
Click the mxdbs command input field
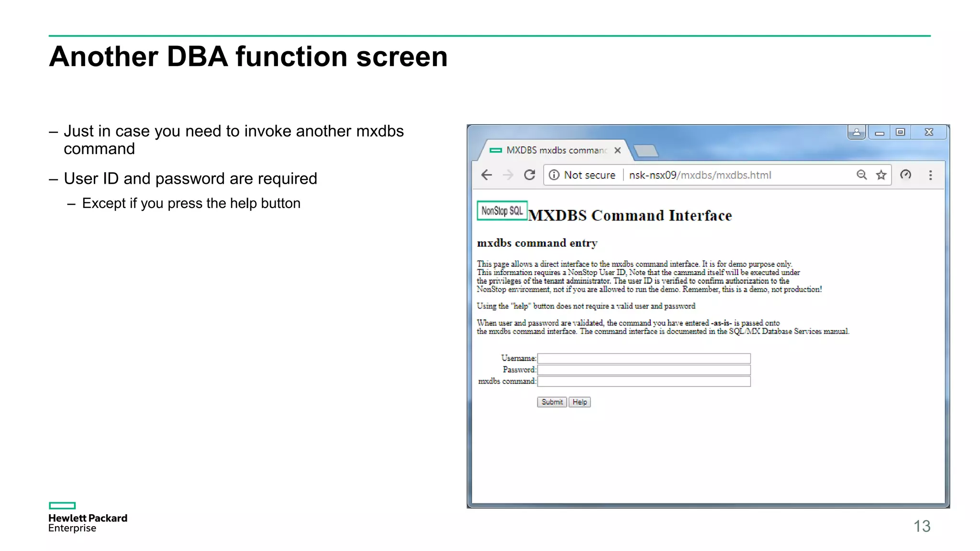(x=644, y=381)
